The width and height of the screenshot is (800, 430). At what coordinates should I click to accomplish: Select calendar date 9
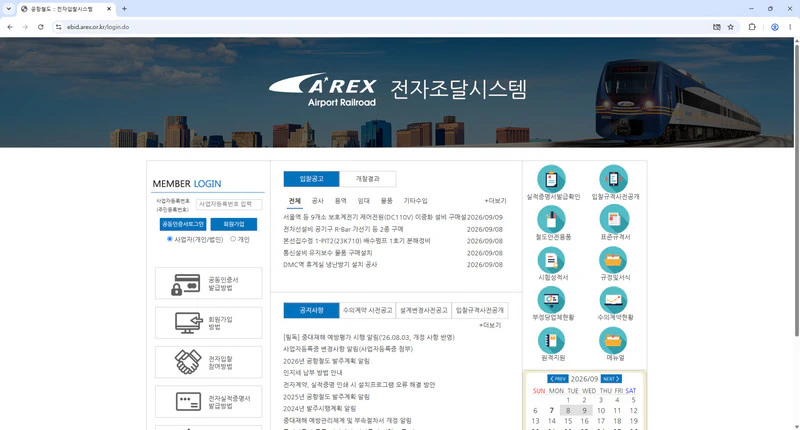(x=584, y=410)
